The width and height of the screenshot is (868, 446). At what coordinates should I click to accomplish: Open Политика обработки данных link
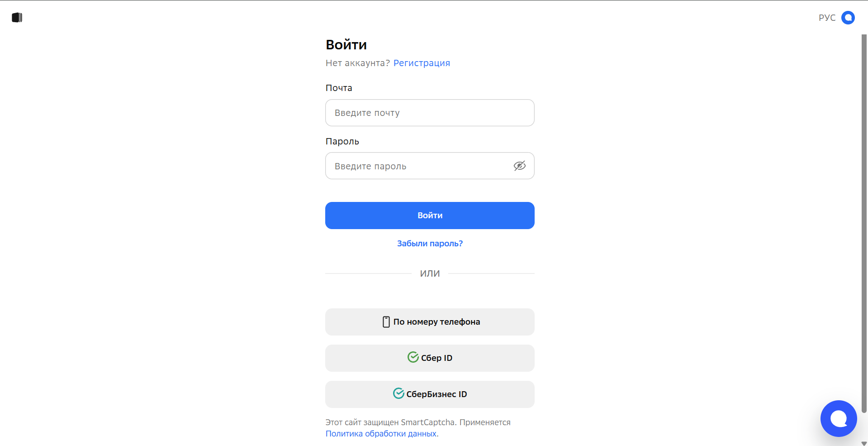[x=381, y=434]
